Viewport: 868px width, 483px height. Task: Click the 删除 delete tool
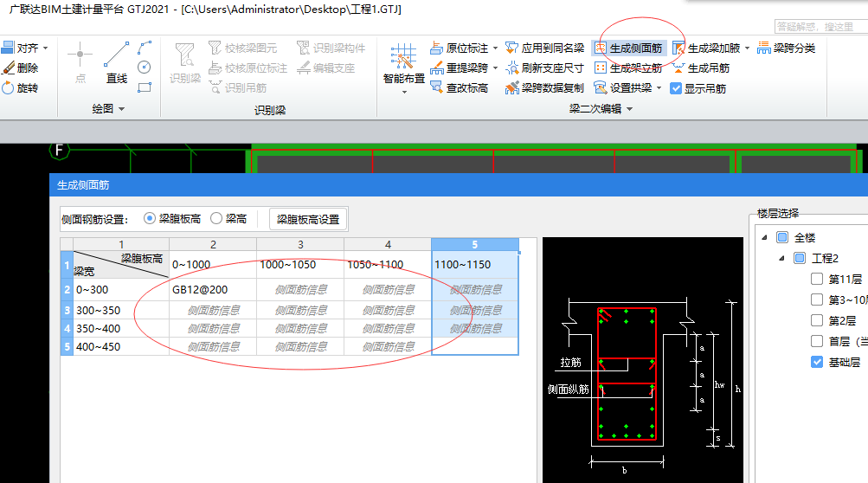click(20, 68)
